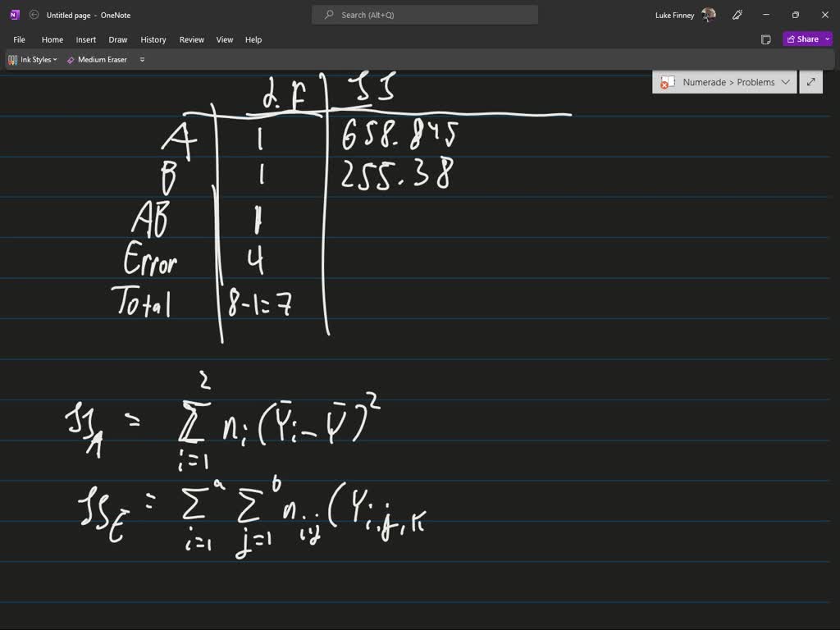Open the Ink Styles dropdown
This screenshot has width=840, height=630.
54,59
